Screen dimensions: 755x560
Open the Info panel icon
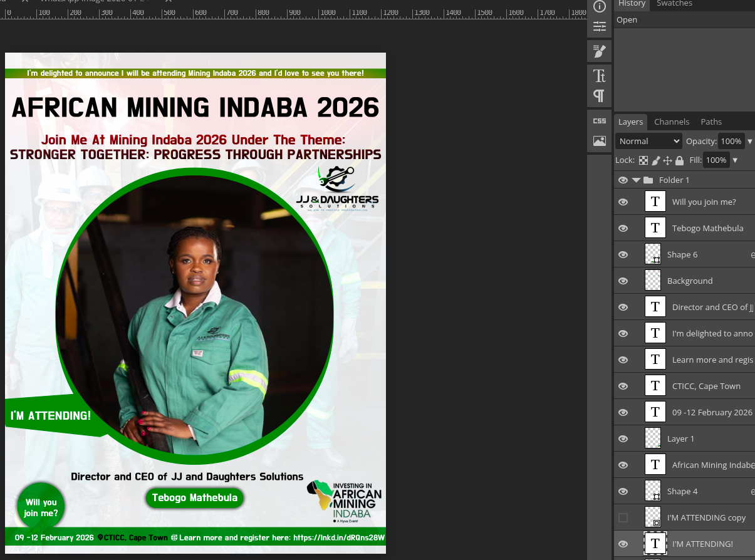point(600,6)
